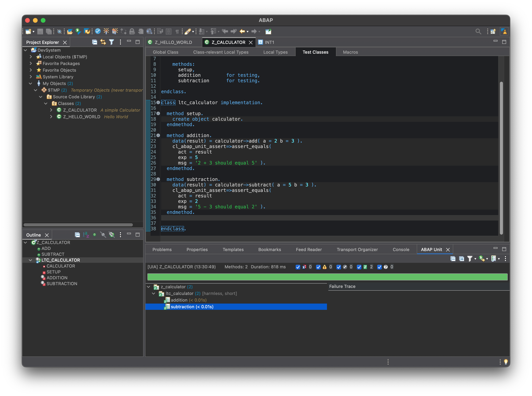Collapse all in the Project Explorer toolbar
The width and height of the screenshot is (532, 396).
(94, 42)
